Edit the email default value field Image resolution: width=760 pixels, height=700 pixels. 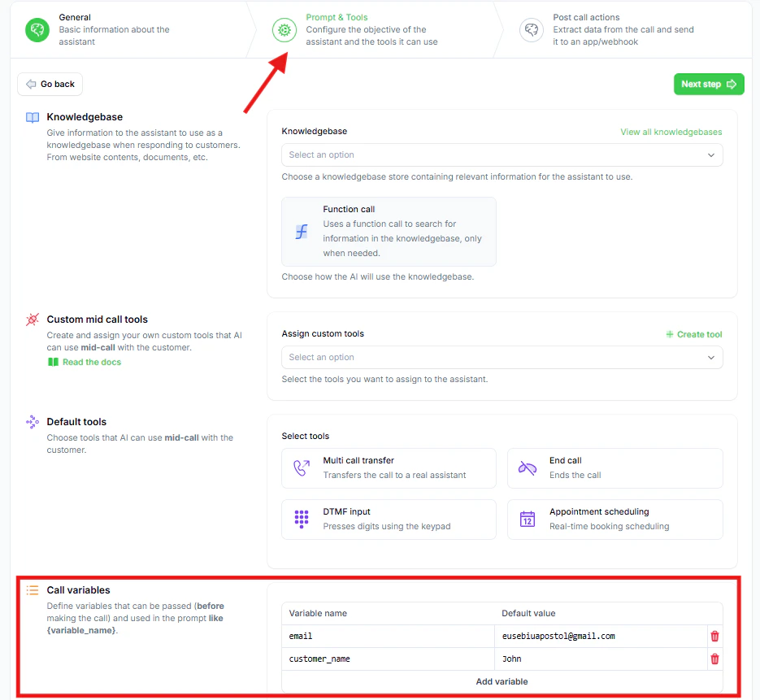coord(601,636)
